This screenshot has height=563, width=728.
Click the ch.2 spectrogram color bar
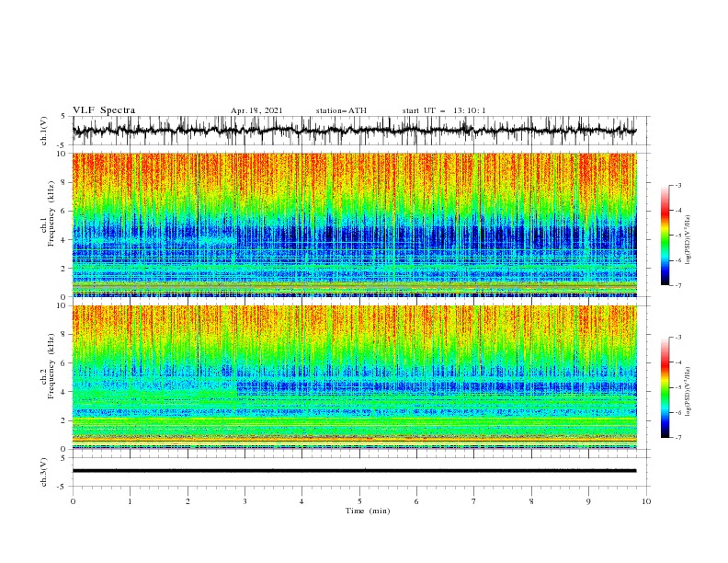(665, 387)
